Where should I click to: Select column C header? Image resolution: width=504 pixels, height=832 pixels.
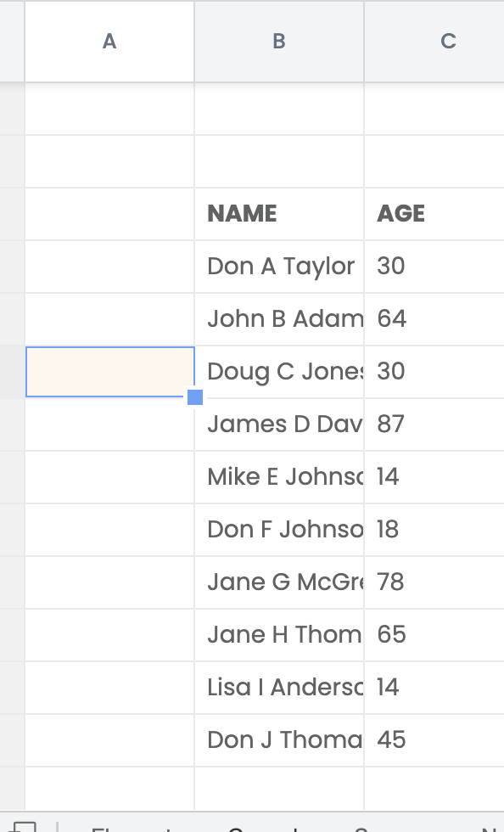pos(434,42)
